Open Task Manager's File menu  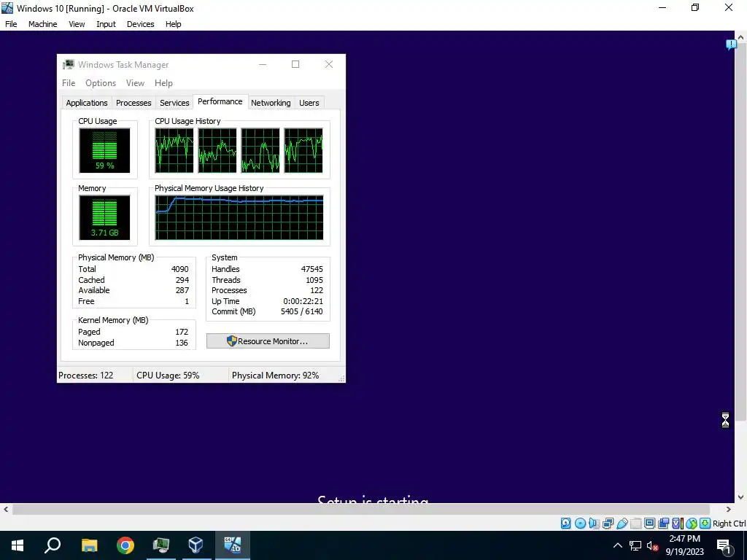[69, 83]
